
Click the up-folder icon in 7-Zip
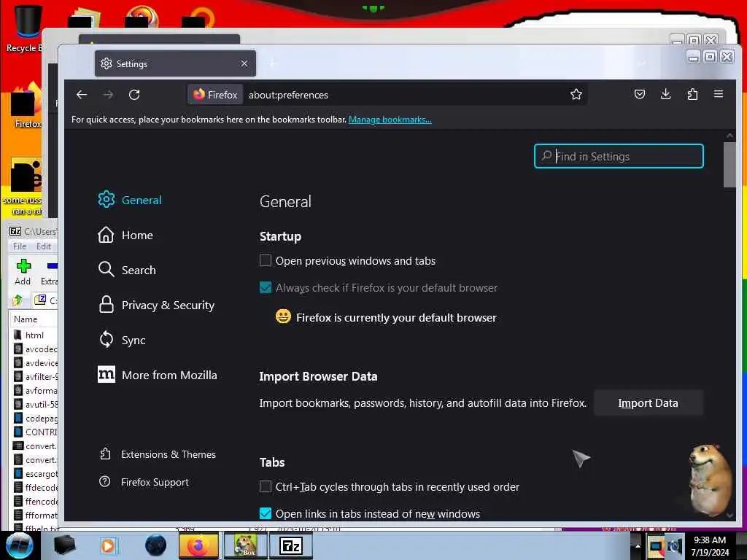pos(18,300)
